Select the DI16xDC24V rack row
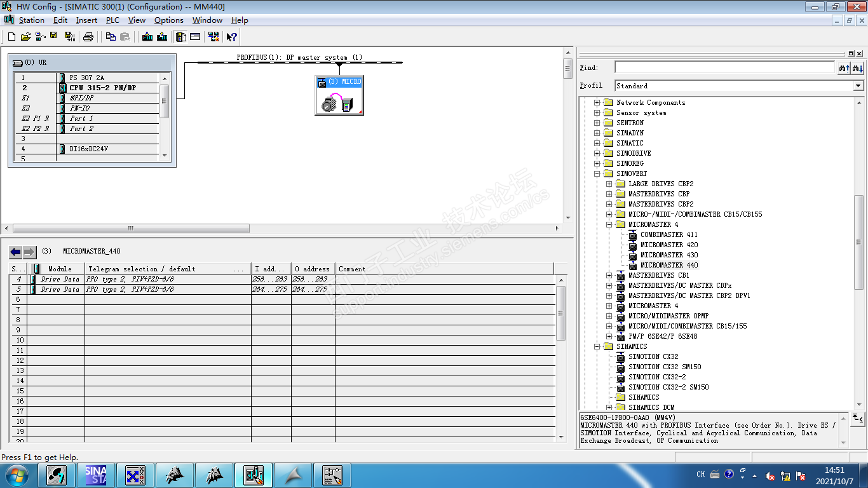The height and width of the screenshot is (488, 868). [86, 149]
